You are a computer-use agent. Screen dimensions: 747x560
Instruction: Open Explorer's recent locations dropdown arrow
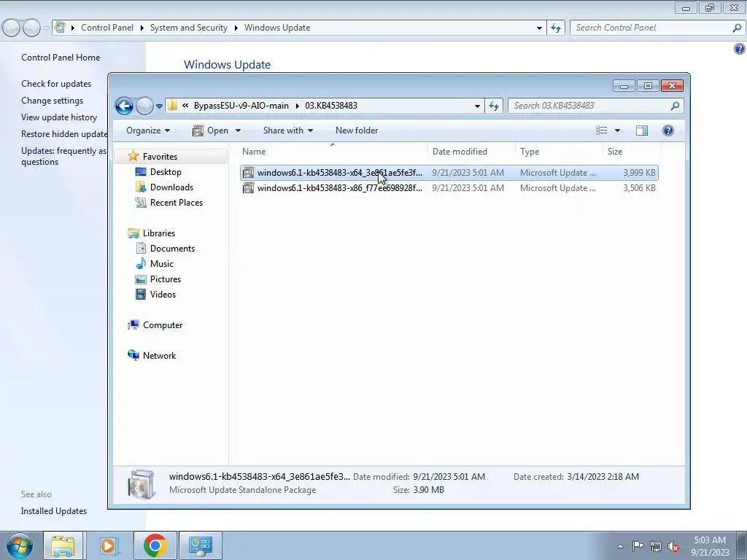pyautogui.click(x=159, y=106)
